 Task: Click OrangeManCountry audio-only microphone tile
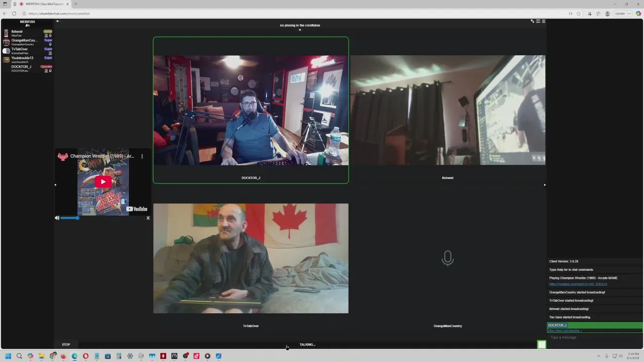click(x=448, y=258)
